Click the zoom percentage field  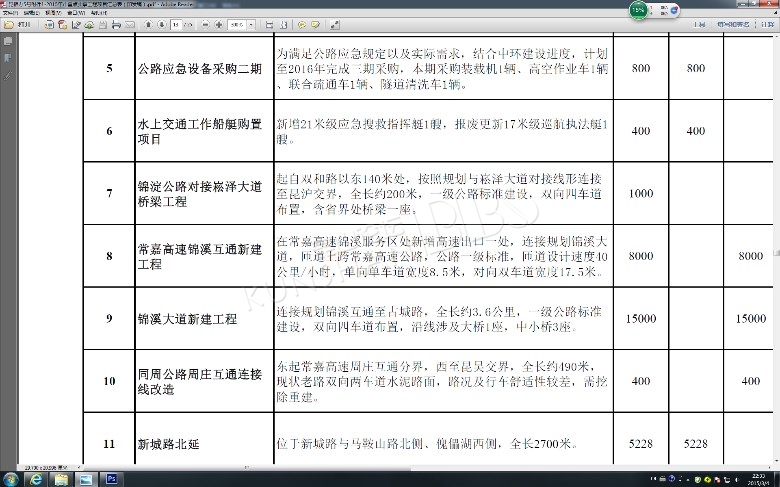tap(237, 24)
